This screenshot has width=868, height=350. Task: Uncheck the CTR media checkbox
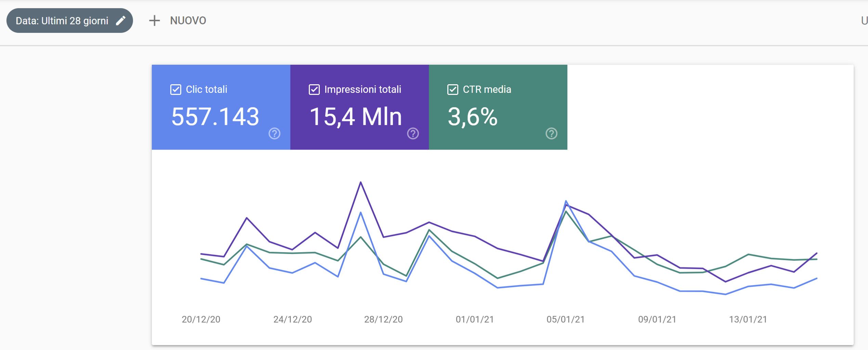click(x=453, y=90)
